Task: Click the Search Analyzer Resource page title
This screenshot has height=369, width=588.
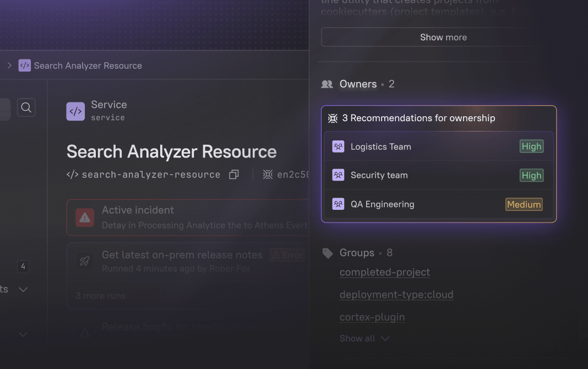Action: [x=171, y=152]
